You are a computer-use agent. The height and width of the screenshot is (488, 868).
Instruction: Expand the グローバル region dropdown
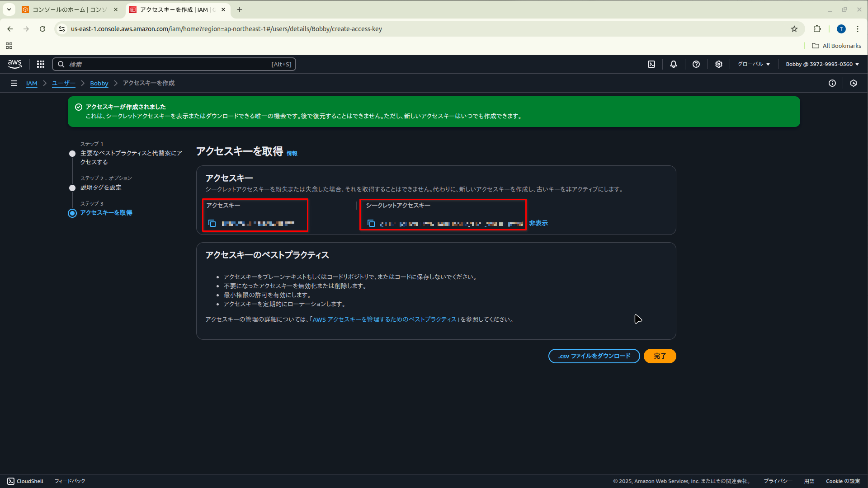[754, 64]
